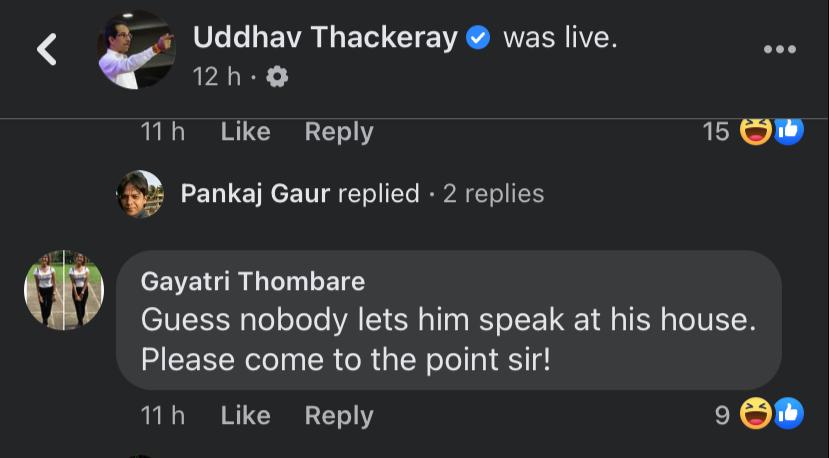Expand Pankaj Gaur's 2 replies
The height and width of the screenshot is (458, 829).
493,193
